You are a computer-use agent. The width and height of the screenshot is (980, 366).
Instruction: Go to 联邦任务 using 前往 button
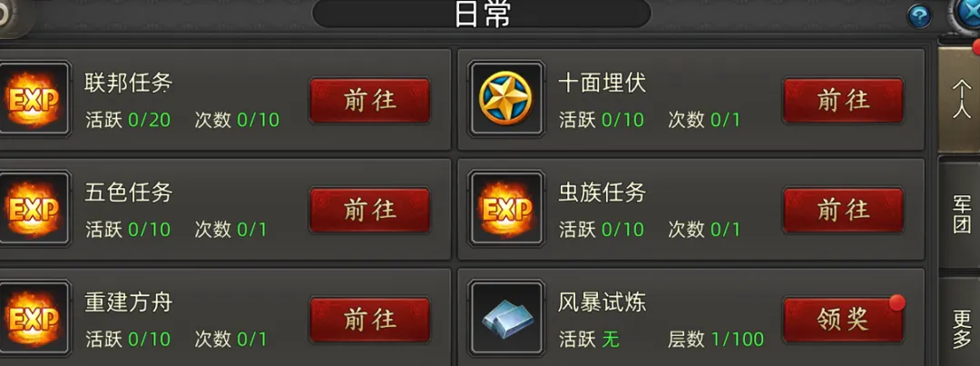(370, 100)
